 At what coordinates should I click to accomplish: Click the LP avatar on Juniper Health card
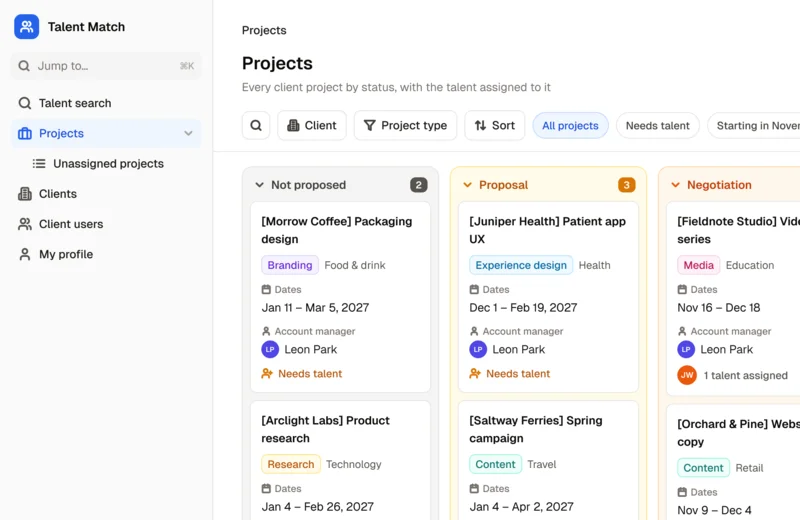(478, 350)
